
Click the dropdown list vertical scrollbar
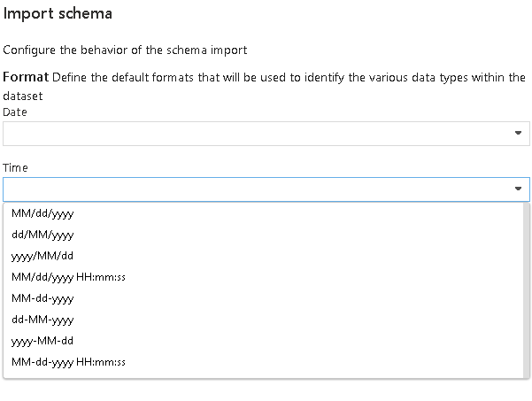coord(526,290)
